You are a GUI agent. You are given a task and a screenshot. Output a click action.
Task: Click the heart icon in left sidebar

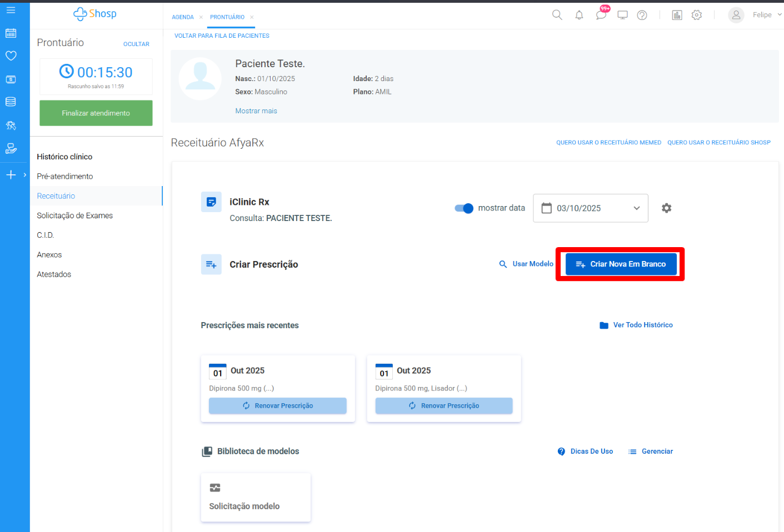(11, 56)
